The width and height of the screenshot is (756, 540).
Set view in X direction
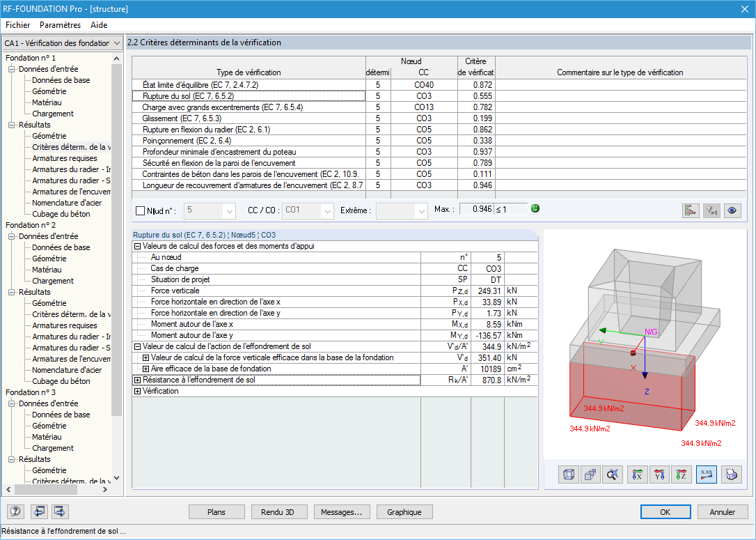pyautogui.click(x=638, y=475)
